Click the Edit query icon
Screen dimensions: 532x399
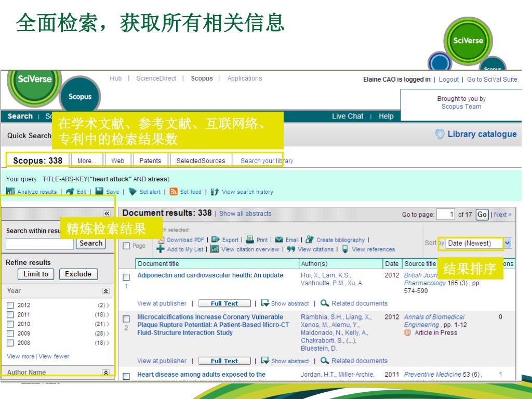tap(70, 191)
